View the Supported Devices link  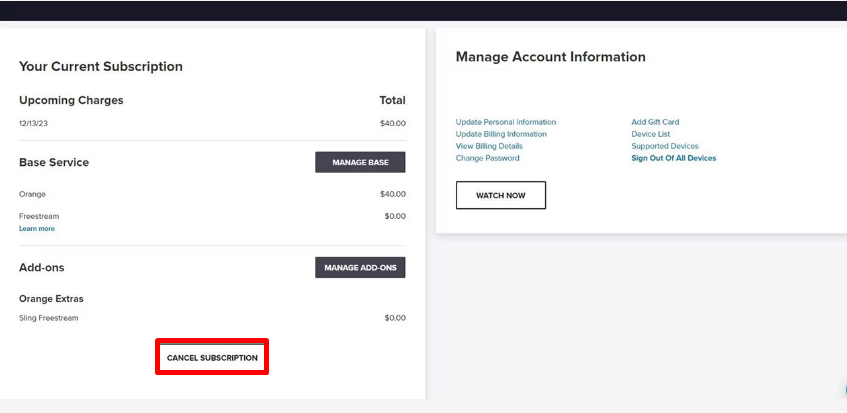pos(665,146)
